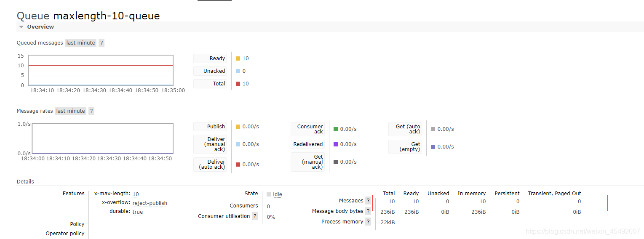
Task: Open help icon next to Message body bytes
Action: tap(368, 211)
